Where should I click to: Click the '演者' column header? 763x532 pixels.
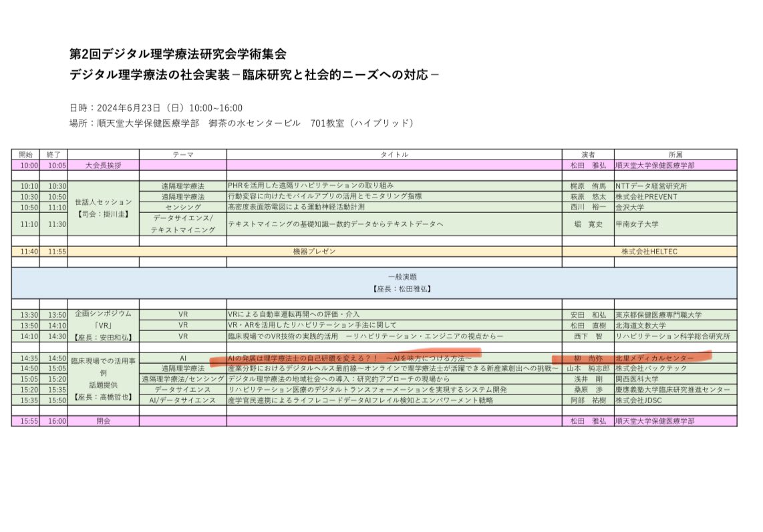[x=588, y=155]
